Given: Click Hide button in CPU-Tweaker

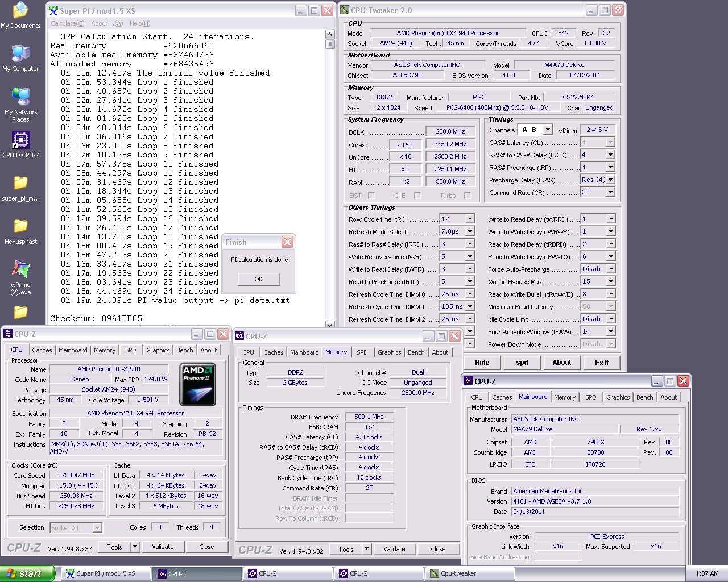Looking at the screenshot, I should 482,363.
